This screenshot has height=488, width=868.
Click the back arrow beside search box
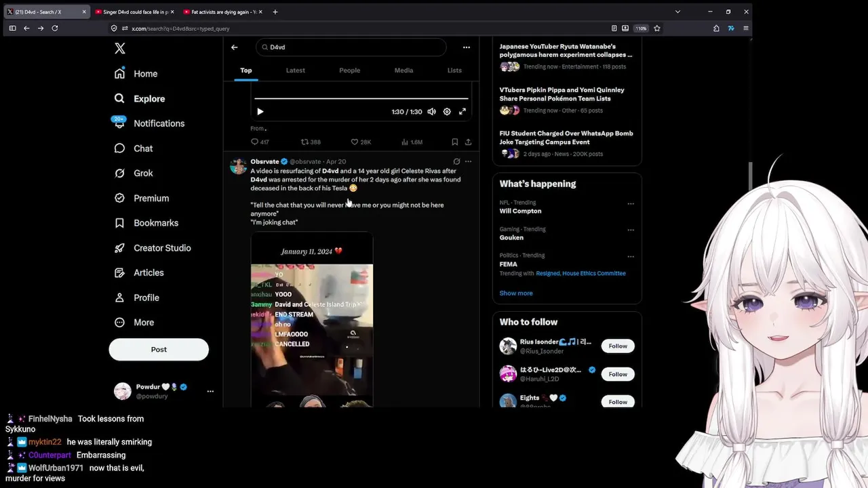[234, 47]
